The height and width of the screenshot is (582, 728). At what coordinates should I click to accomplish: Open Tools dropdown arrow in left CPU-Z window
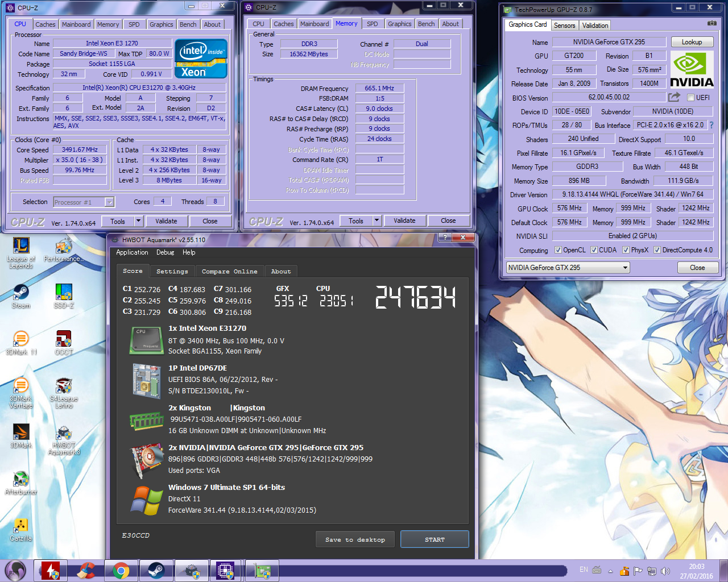click(138, 221)
